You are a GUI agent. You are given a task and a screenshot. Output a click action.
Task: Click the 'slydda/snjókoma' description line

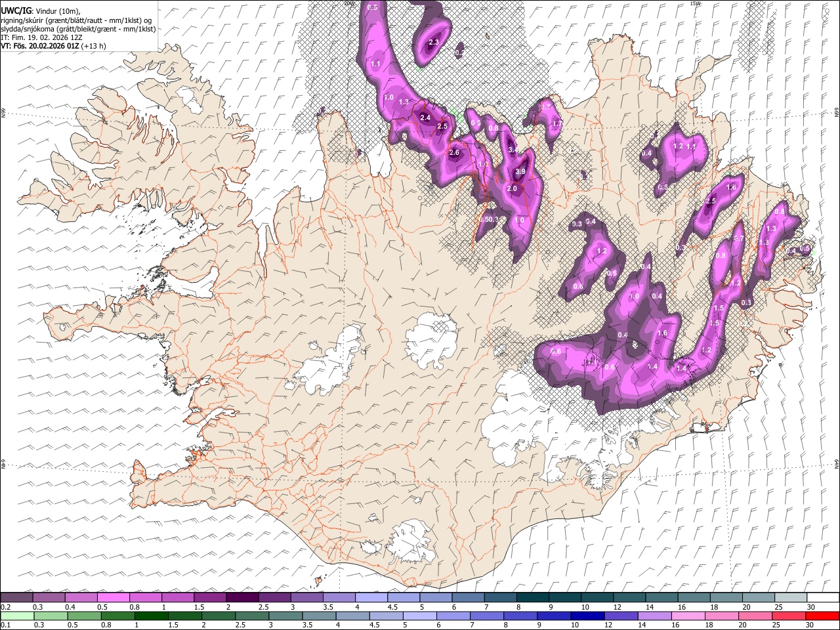click(78, 29)
